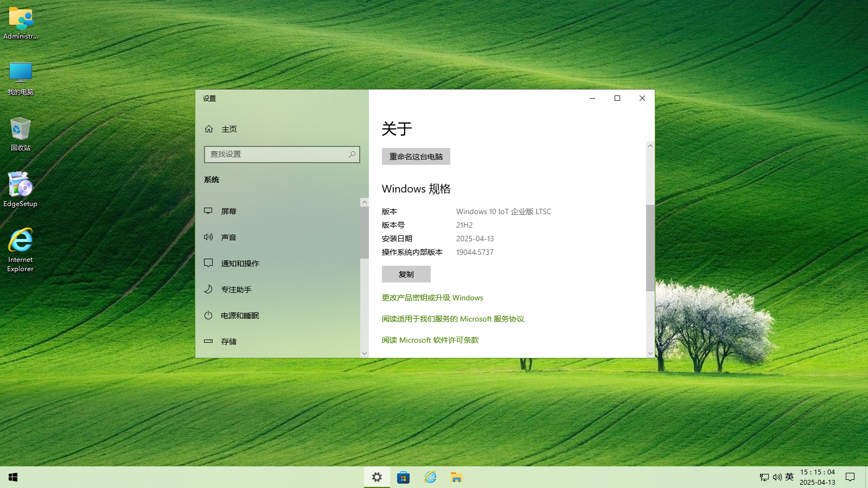
Task: Click the version value 21H2
Action: (x=464, y=225)
